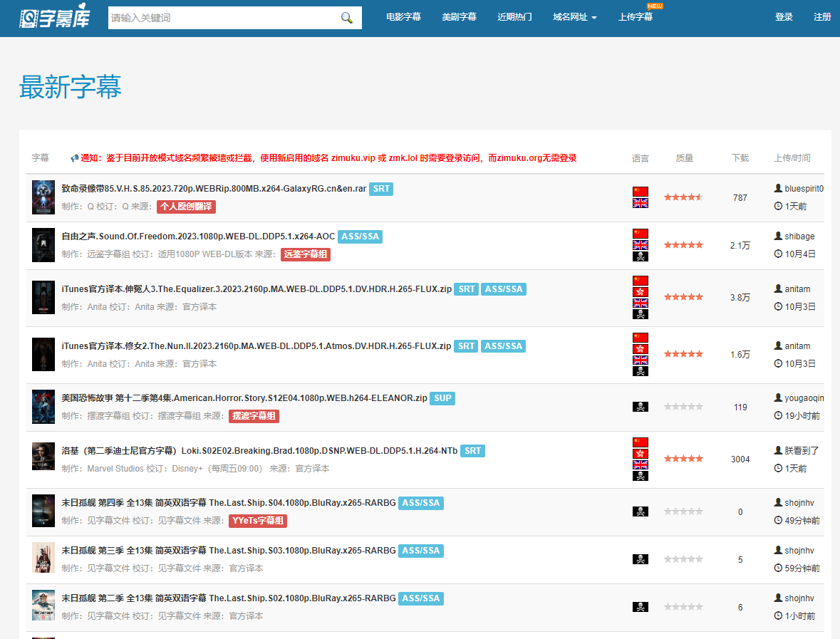840x639 pixels.
Task: Click the 注册 register link
Action: point(822,17)
